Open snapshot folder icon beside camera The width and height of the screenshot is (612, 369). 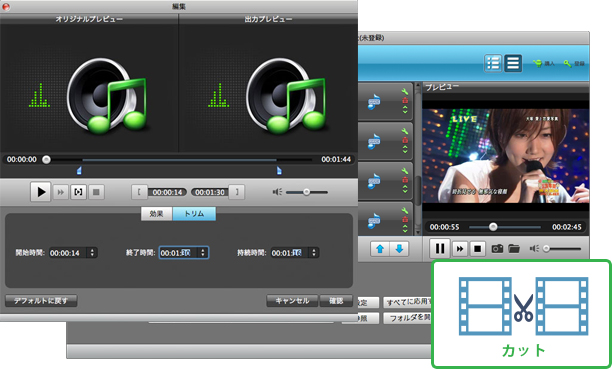tap(514, 249)
